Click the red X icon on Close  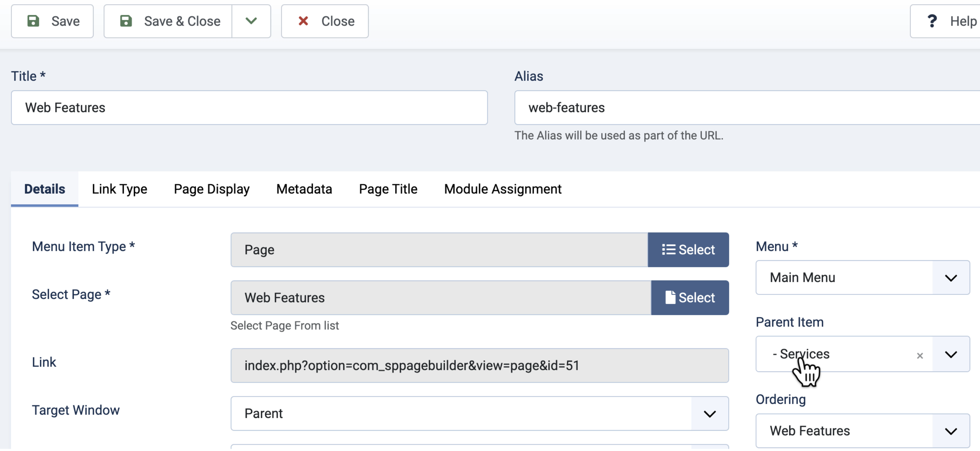(303, 21)
